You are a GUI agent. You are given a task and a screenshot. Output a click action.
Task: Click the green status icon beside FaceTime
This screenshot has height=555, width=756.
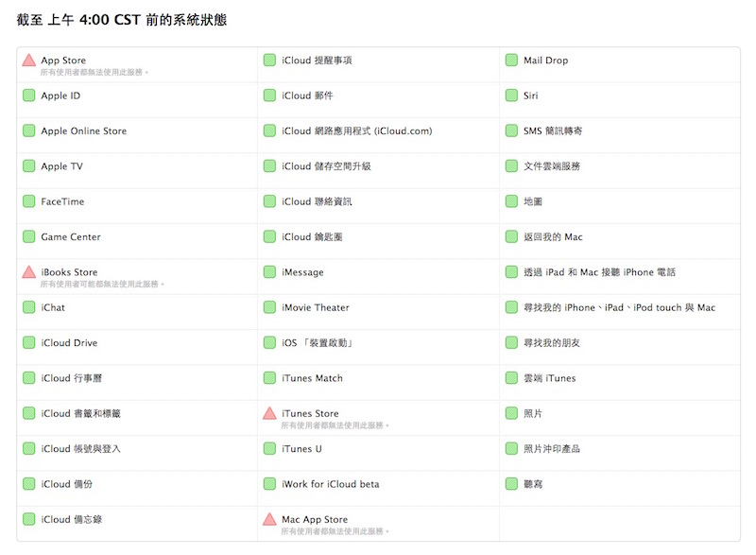pos(29,201)
